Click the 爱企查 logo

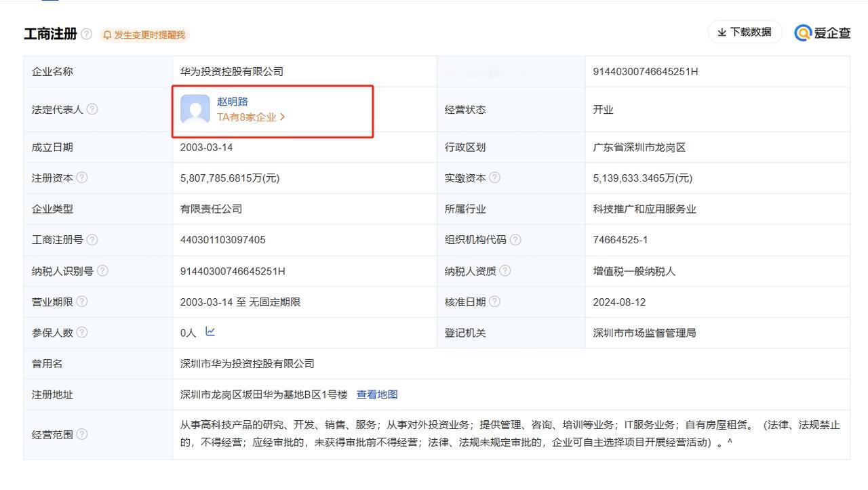tap(823, 33)
